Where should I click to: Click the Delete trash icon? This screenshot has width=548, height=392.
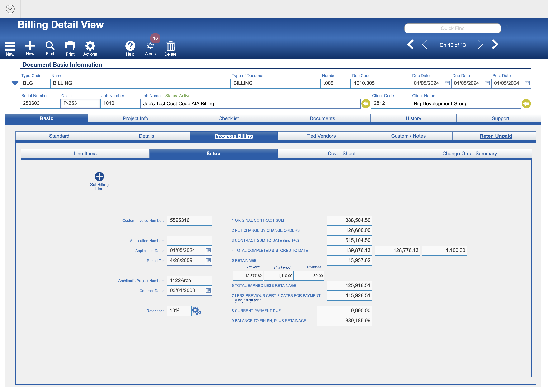pos(171,46)
